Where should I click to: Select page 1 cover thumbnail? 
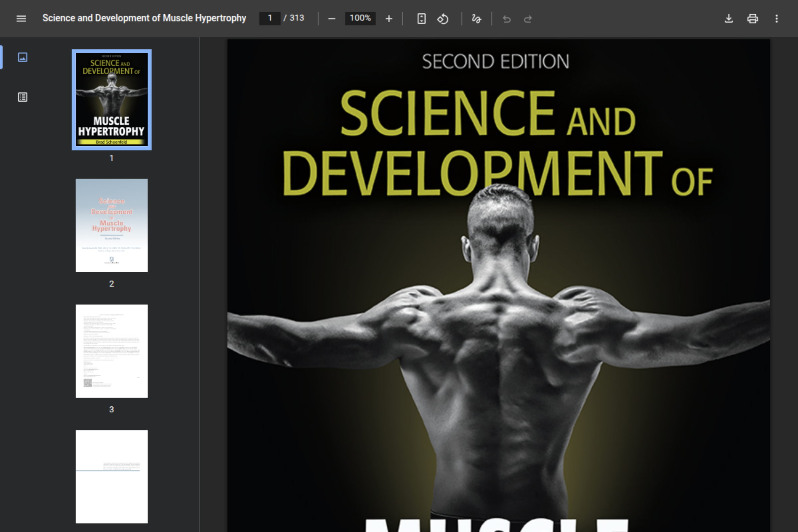coord(112,99)
